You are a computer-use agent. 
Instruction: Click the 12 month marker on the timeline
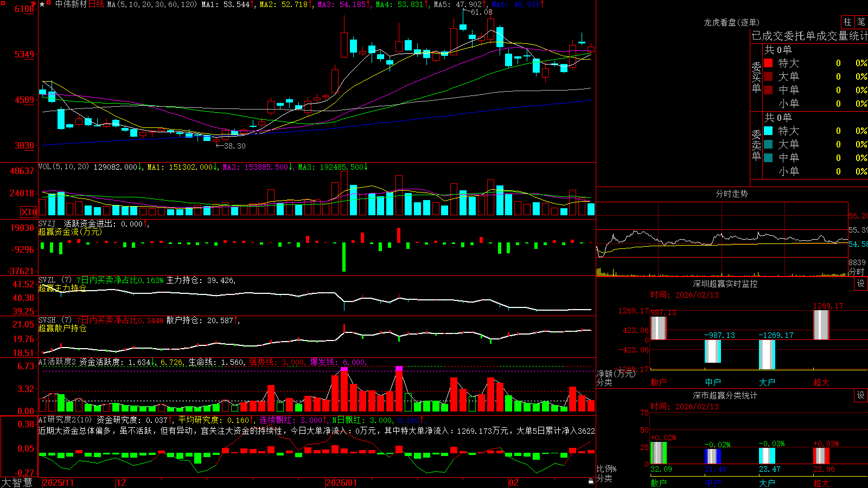point(121,483)
